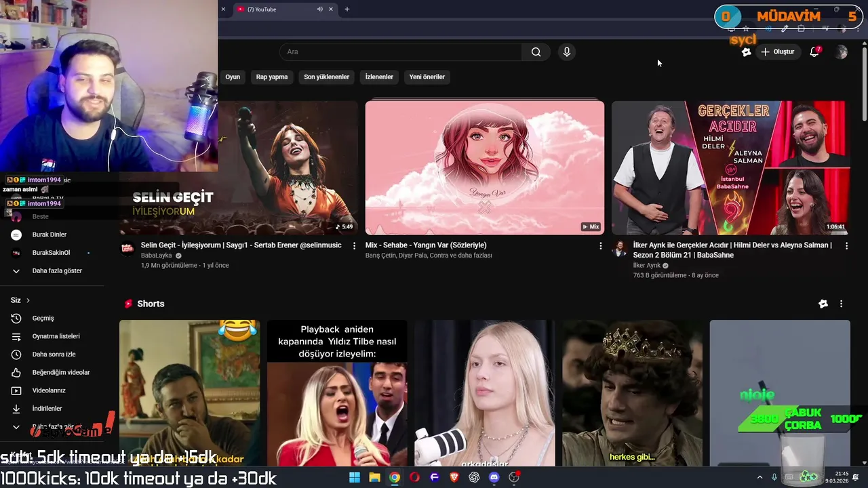This screenshot has width=868, height=488.
Task: Launch Opera from taskbar
Action: coord(414,477)
